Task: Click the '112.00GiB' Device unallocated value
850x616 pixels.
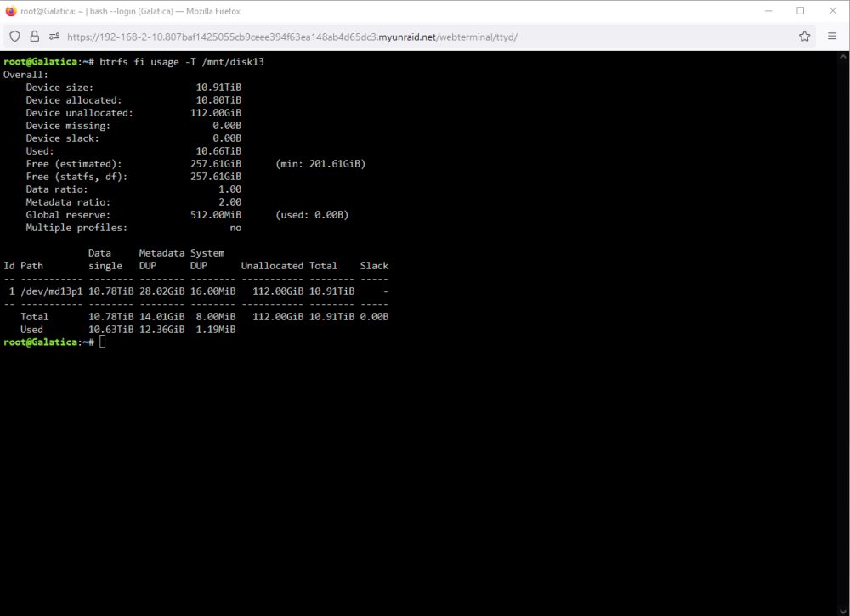Action: 216,113
